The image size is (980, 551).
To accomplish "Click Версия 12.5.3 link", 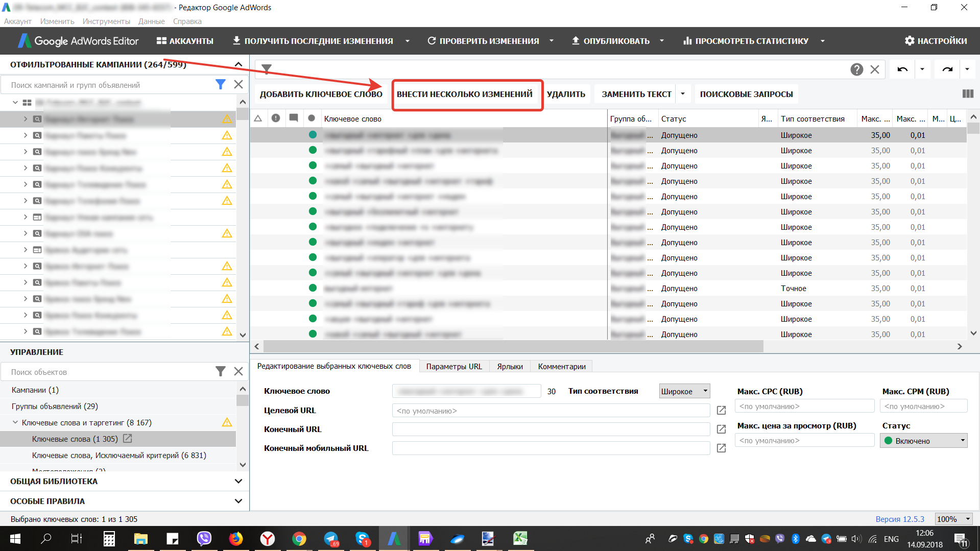I will coord(900,519).
